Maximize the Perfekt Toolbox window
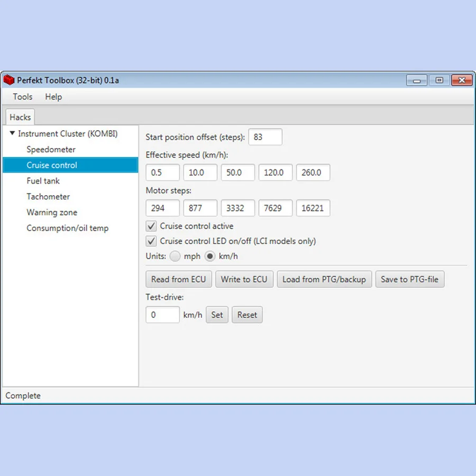 pos(440,80)
